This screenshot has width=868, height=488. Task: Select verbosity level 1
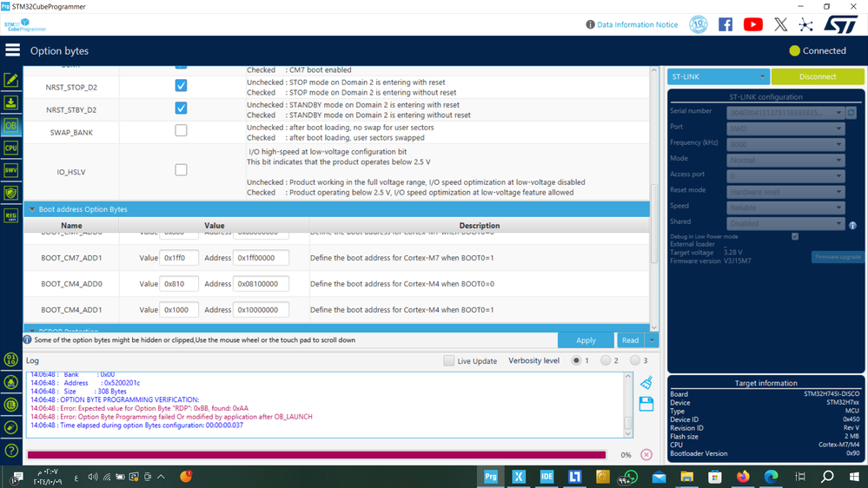[576, 360]
